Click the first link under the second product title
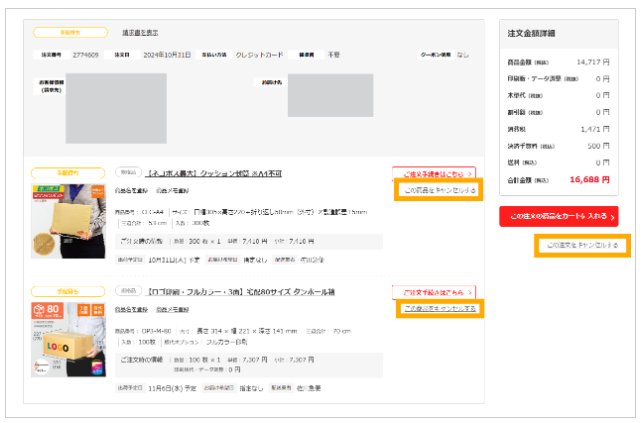Screen dimensions: 642x423 (132, 310)
